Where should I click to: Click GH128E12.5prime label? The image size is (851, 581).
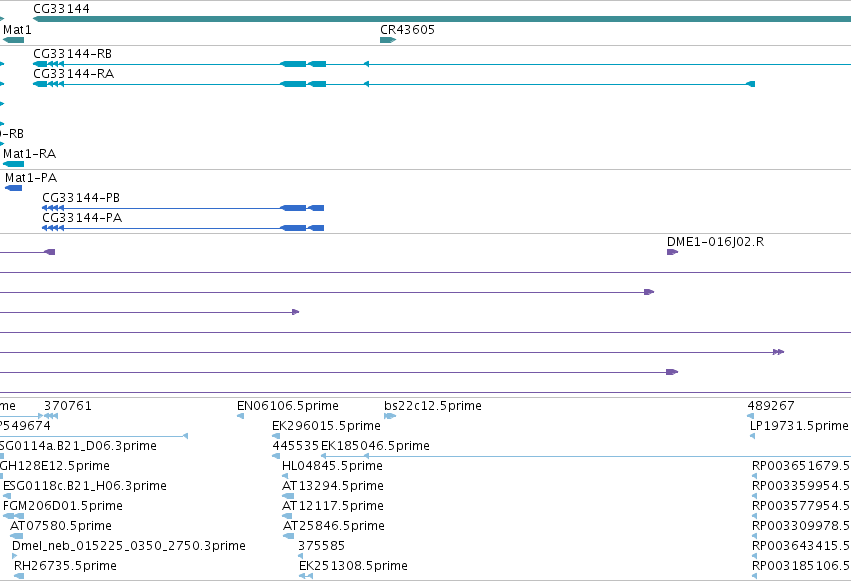[54, 466]
